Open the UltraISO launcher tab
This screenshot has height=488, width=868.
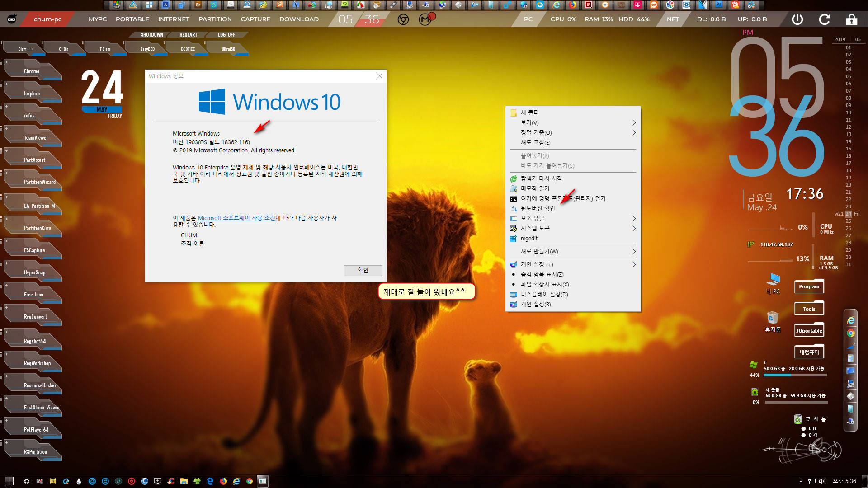(228, 49)
